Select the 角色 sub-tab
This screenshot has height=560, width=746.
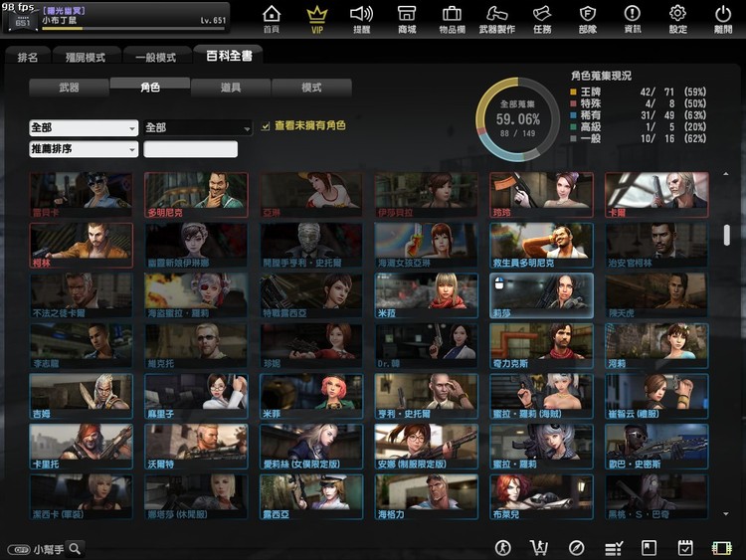point(150,88)
